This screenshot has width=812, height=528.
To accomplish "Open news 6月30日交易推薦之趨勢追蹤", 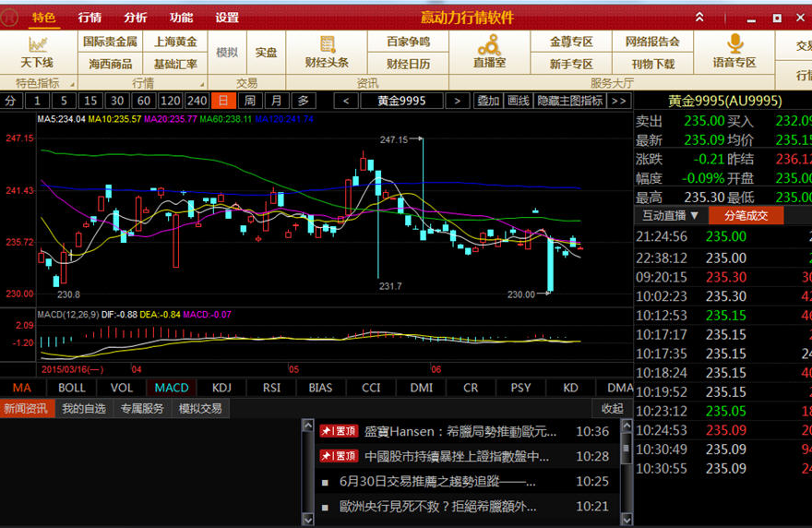I will [x=465, y=481].
